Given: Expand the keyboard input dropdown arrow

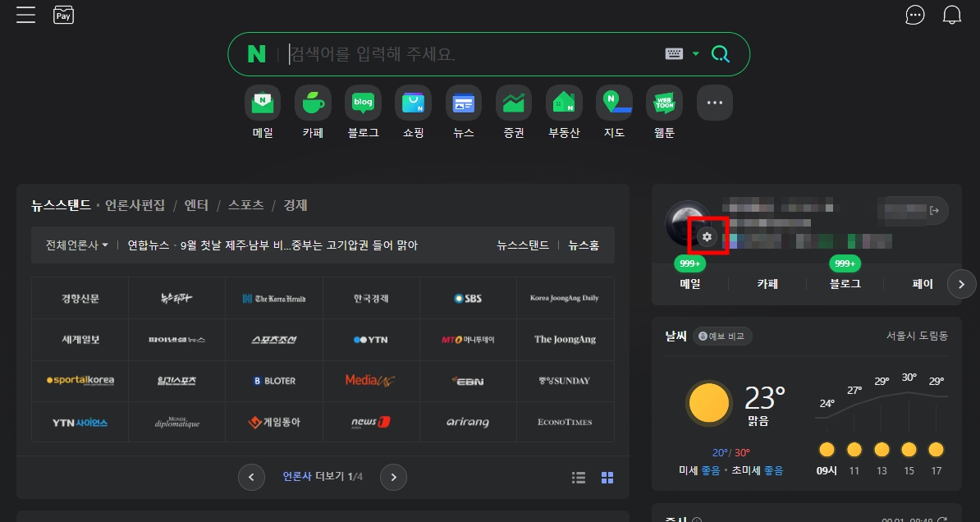Looking at the screenshot, I should click(696, 54).
